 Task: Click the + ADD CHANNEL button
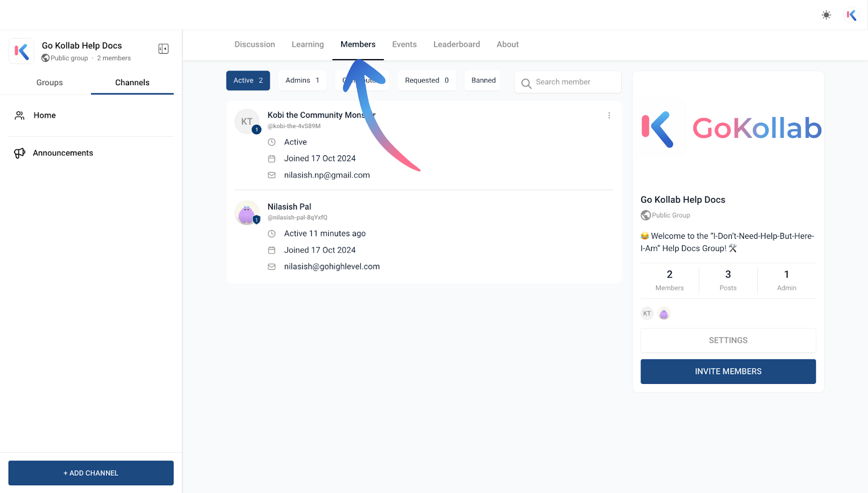pyautogui.click(x=91, y=473)
